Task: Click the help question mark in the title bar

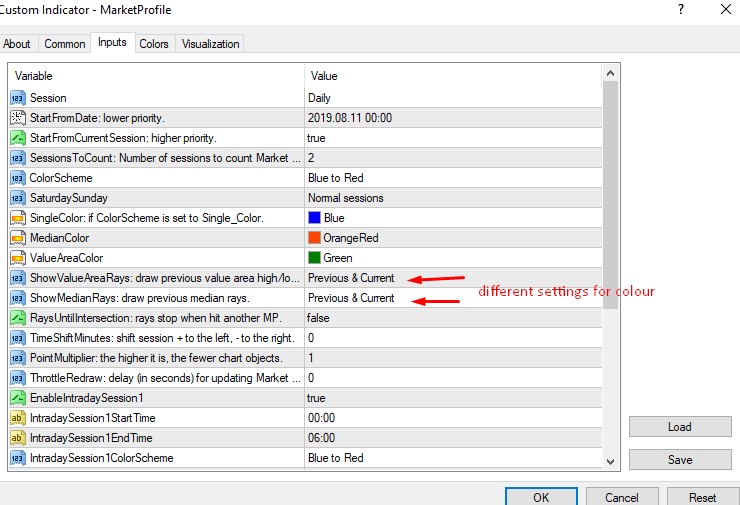Action: pyautogui.click(x=681, y=9)
